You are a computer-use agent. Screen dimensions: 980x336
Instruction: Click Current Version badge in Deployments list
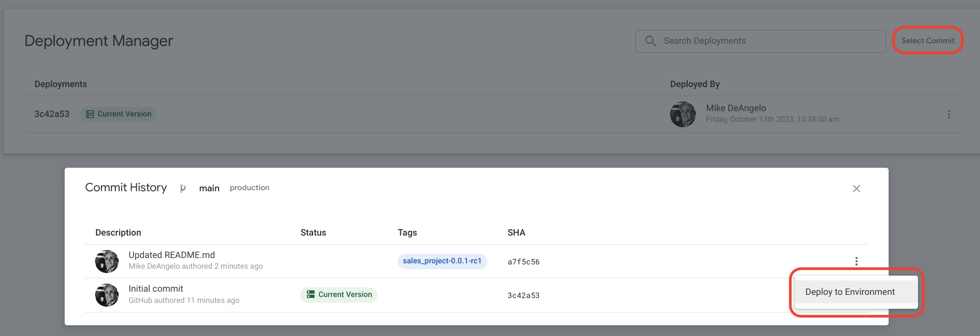tap(118, 114)
